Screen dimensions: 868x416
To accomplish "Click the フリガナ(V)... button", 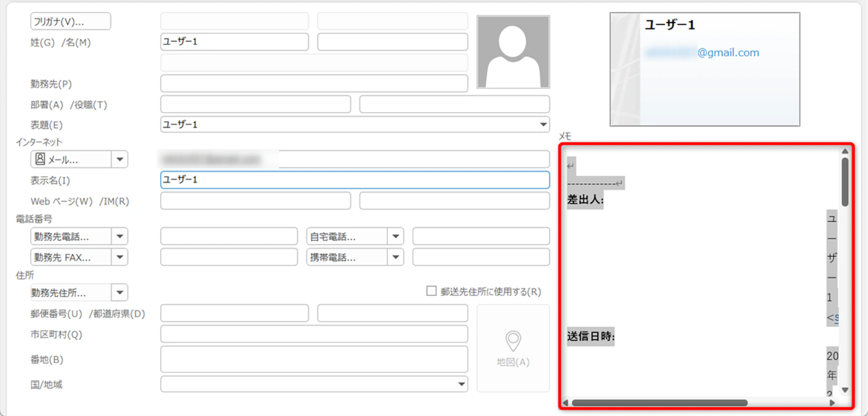I will 70,21.
